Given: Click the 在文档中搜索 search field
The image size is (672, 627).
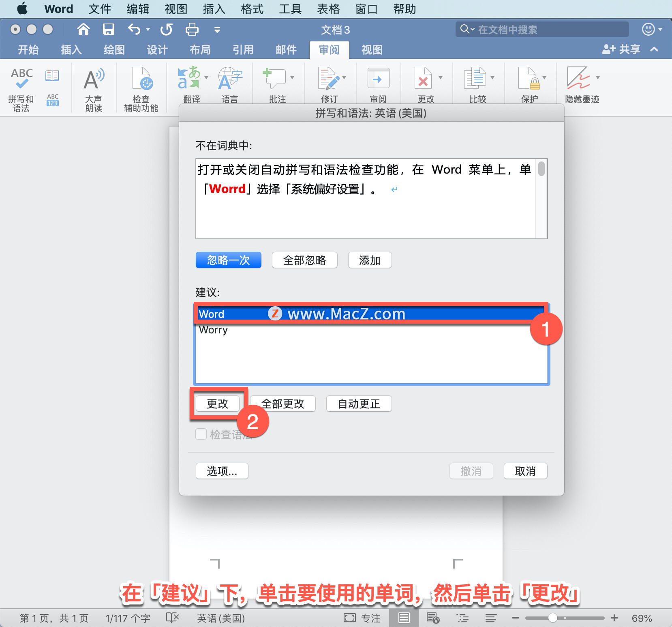Looking at the screenshot, I should pos(542,29).
